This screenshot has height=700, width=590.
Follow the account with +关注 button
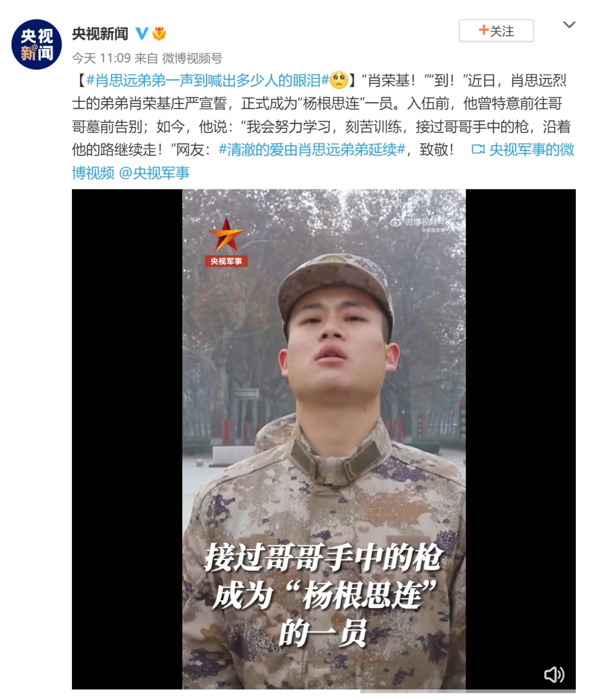tap(496, 30)
